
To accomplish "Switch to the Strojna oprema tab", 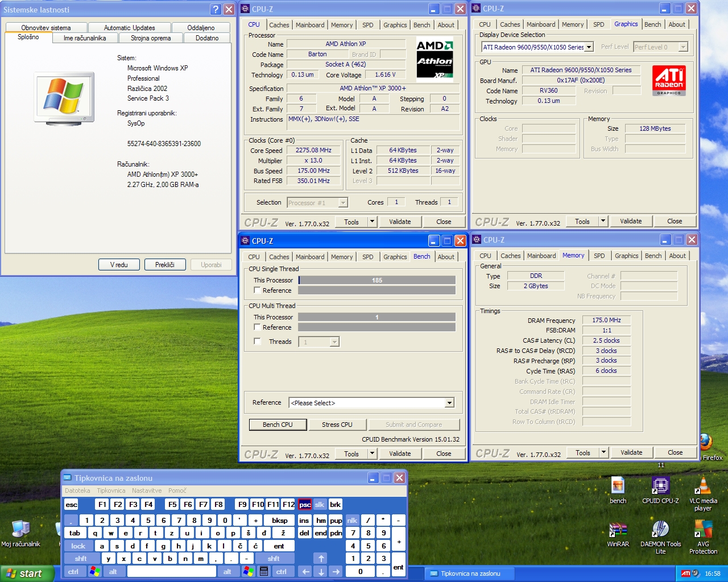I will pos(151,38).
